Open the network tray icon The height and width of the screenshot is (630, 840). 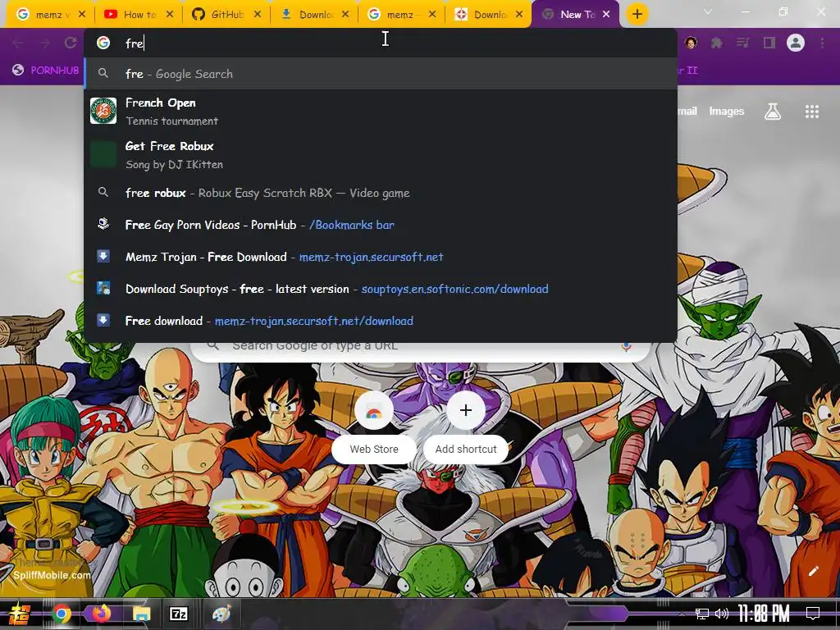click(702, 614)
